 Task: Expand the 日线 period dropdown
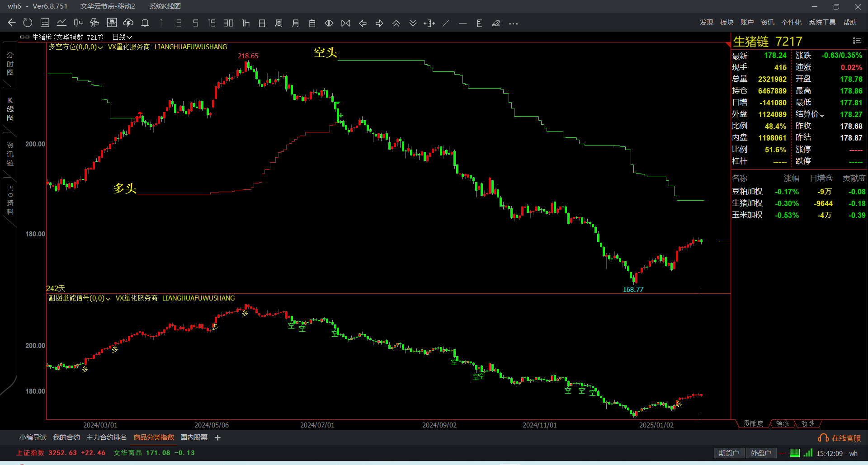(122, 37)
